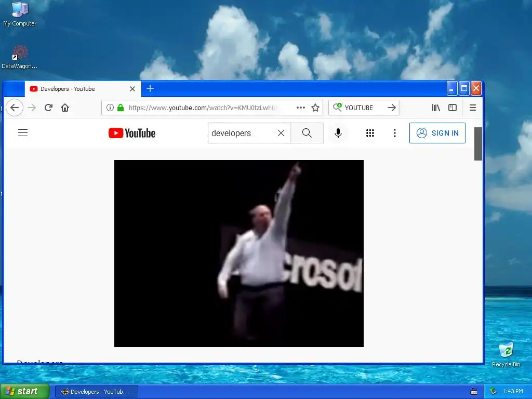Click the address bar URL
The image size is (532, 399).
click(x=203, y=108)
